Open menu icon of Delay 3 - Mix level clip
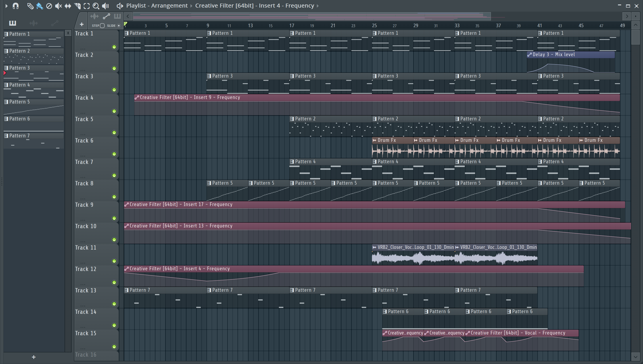Screen dimensions: 643x364 (529, 55)
